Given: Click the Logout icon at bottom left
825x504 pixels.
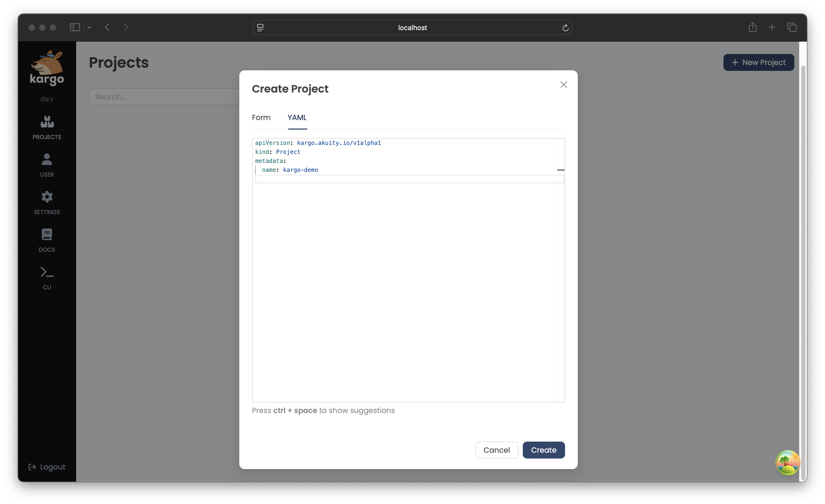Looking at the screenshot, I should (32, 467).
